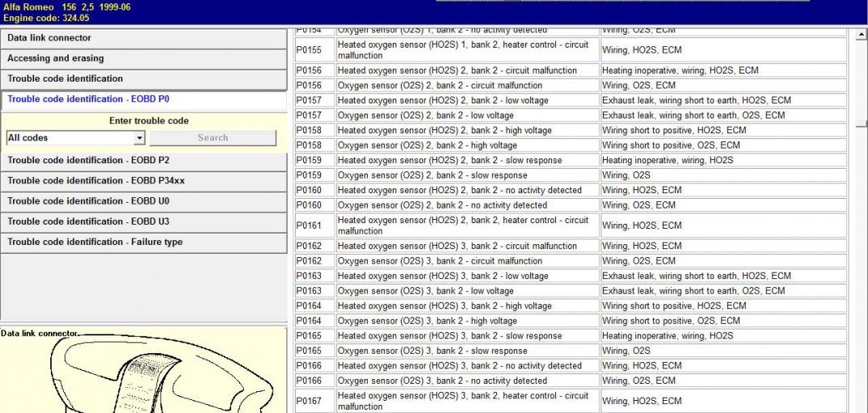The height and width of the screenshot is (413, 868).
Task: Click the probable cause cell in the P0167 row
Action: click(x=724, y=401)
